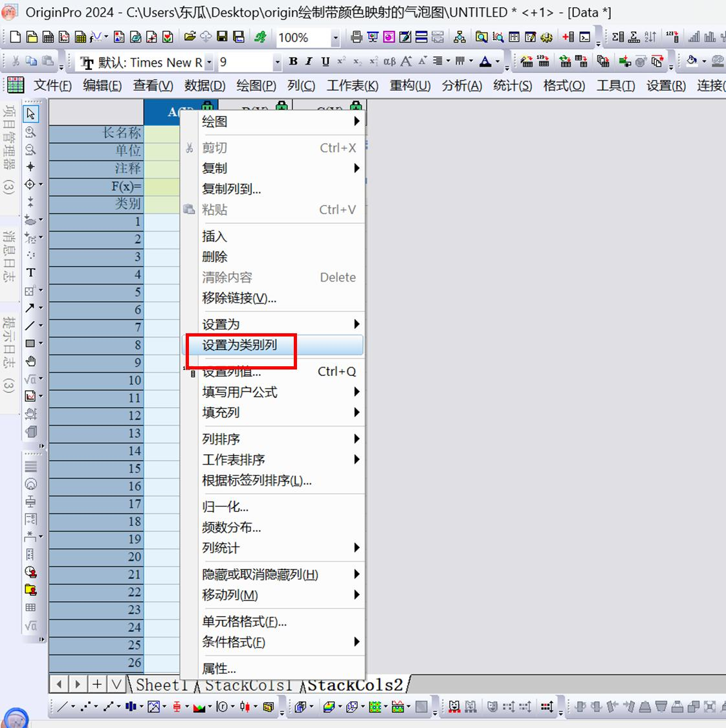Open the font size dropdown
726x728 pixels.
point(277,61)
